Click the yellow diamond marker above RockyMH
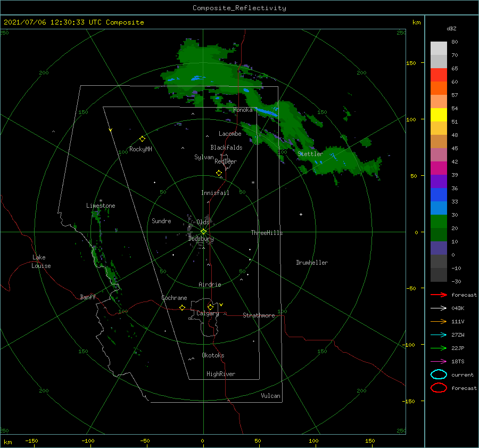Viewport: 479px width, 448px height. (x=142, y=139)
